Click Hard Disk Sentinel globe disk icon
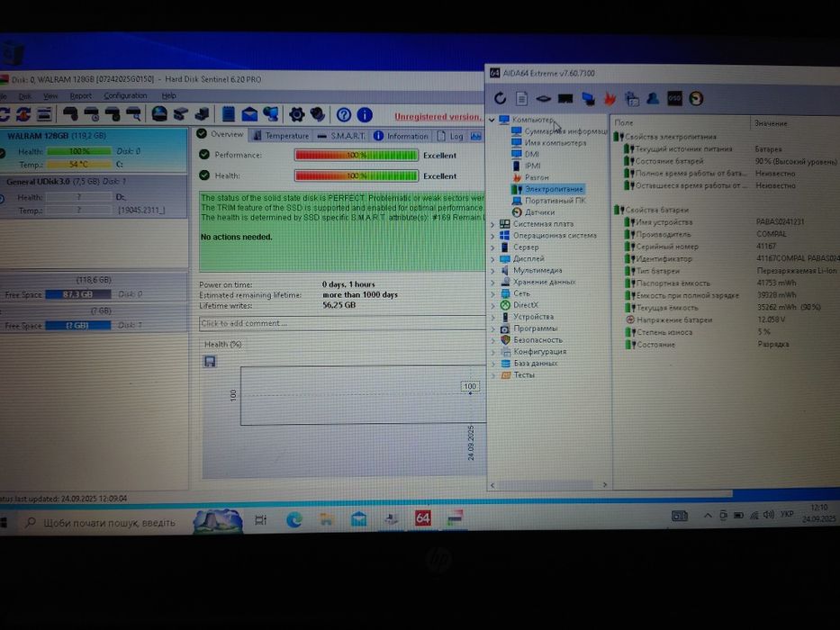 point(159,114)
